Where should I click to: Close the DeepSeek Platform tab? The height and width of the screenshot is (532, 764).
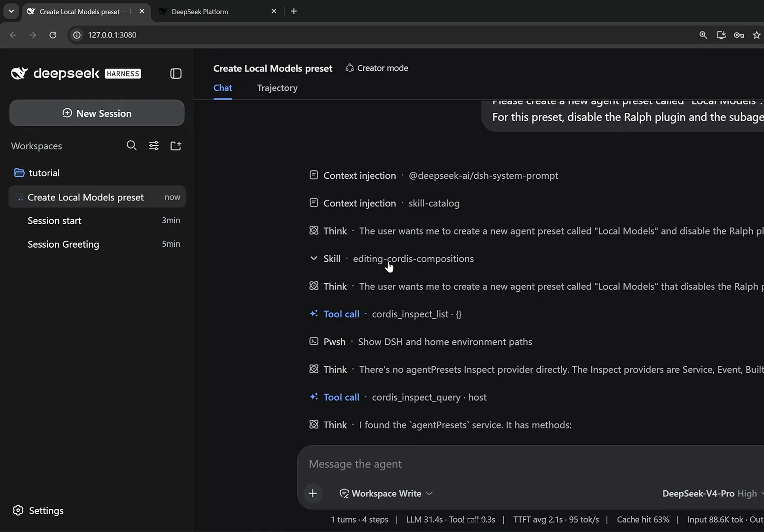(x=274, y=11)
